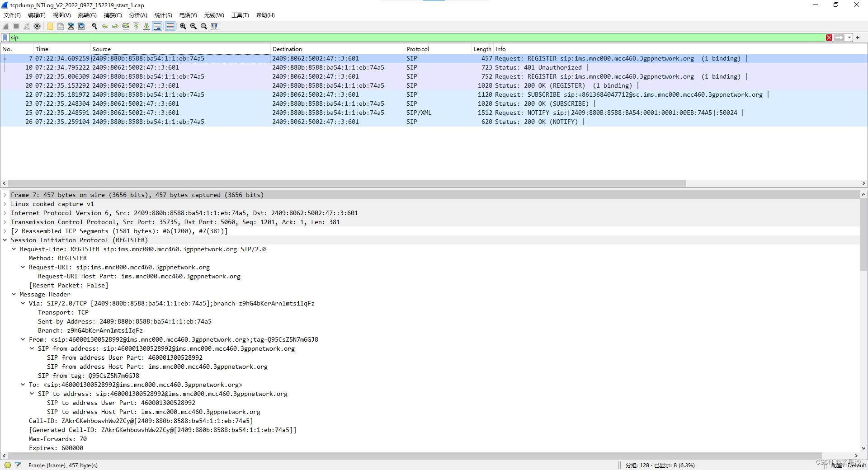This screenshot has width=868, height=470.
Task: Click the details pane vertical scrollbar
Action: [863, 234]
